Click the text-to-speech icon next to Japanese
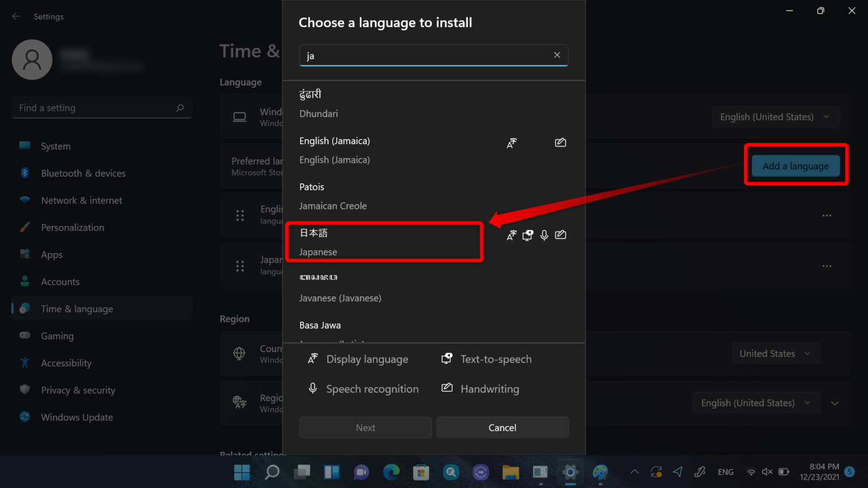 click(527, 235)
